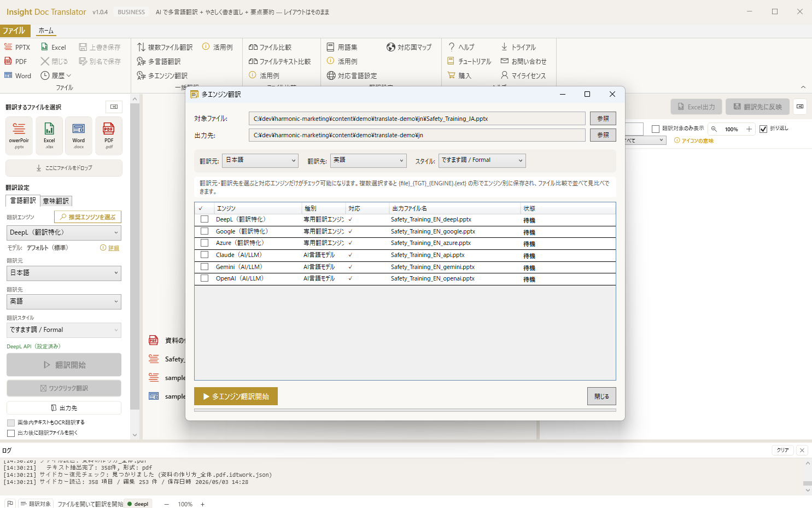812x508 pixels.
Task: Open the 詳細 link beside モデル
Action: coord(114,248)
